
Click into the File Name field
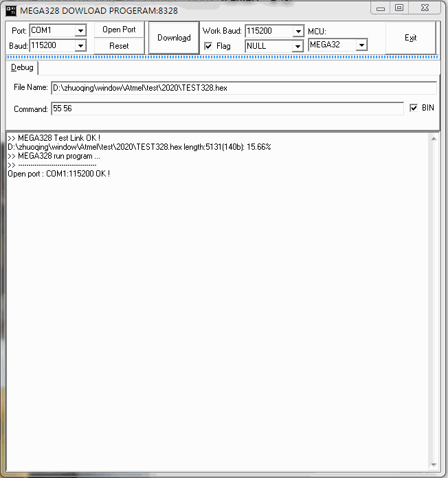pos(244,88)
